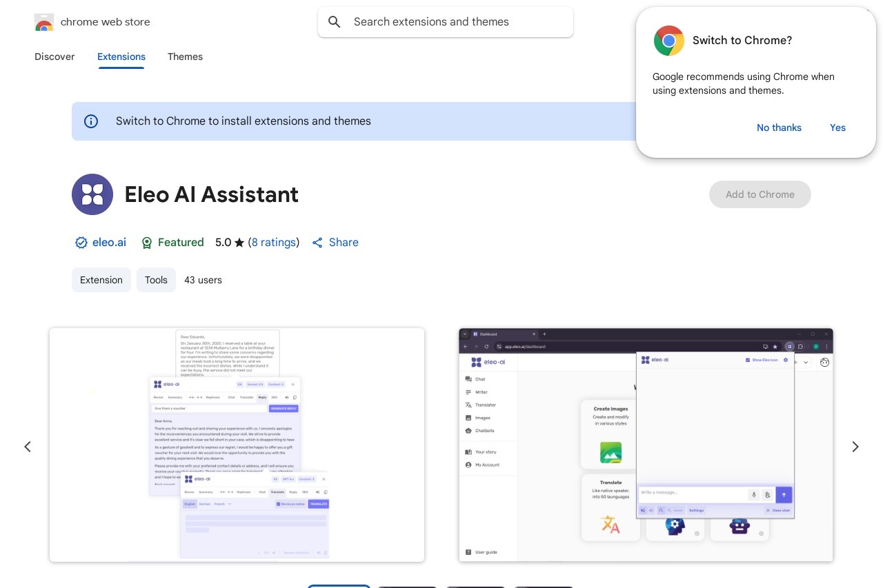Click the Tools category chip
Screen dimensions: 883x588
pyautogui.click(x=156, y=280)
